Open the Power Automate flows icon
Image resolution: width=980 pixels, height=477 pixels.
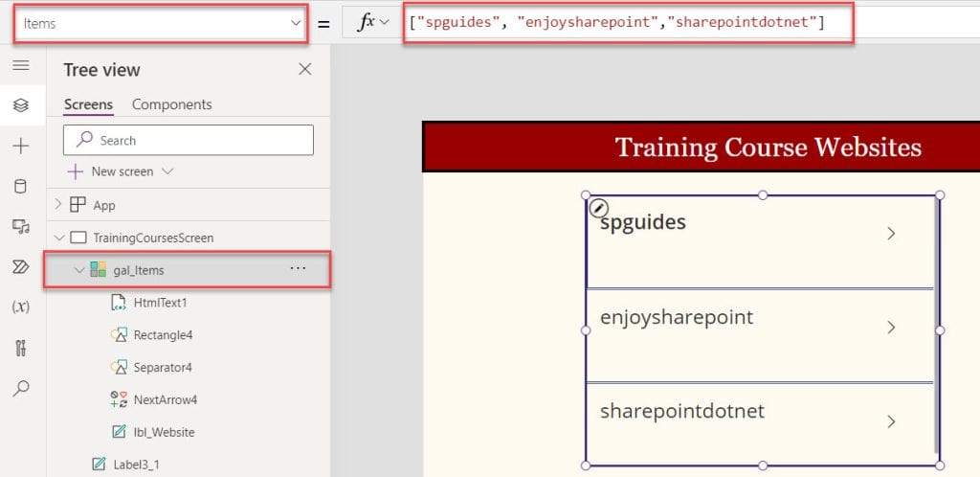21,267
